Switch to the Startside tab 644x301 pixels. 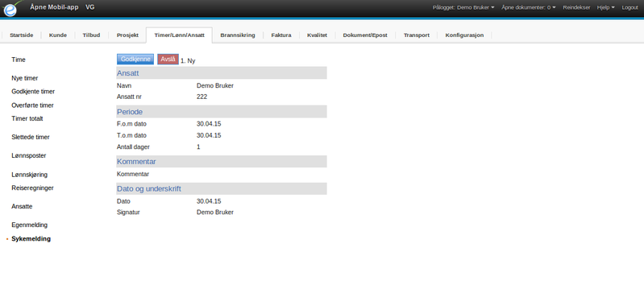(x=21, y=35)
